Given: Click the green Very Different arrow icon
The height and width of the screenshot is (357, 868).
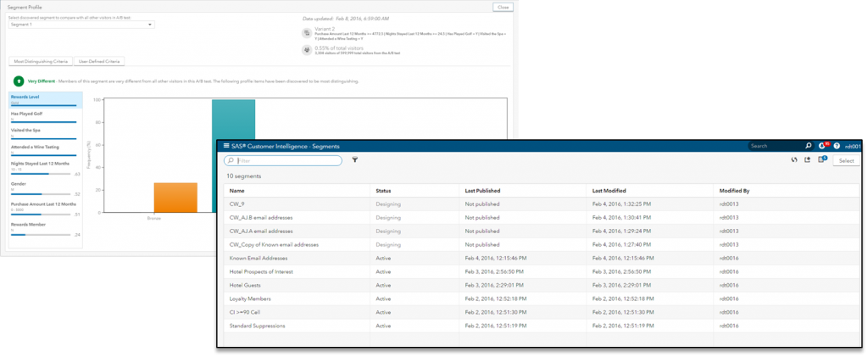Looking at the screenshot, I should coord(19,81).
